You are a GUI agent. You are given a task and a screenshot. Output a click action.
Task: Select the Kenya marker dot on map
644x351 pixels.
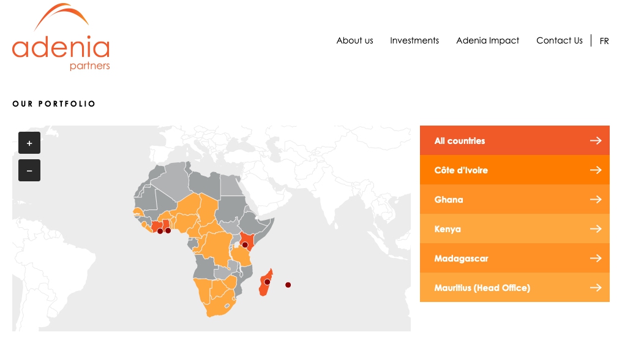coord(245,244)
